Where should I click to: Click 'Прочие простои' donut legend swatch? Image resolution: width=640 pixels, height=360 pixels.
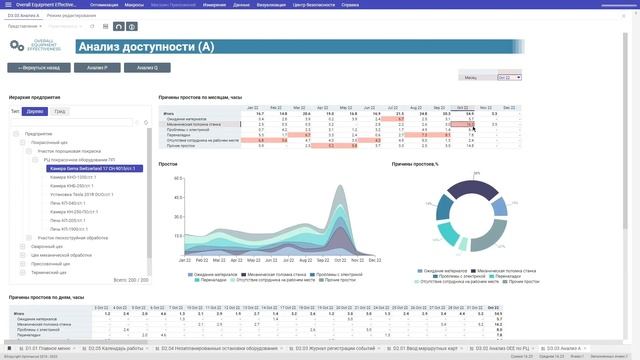[505, 282]
